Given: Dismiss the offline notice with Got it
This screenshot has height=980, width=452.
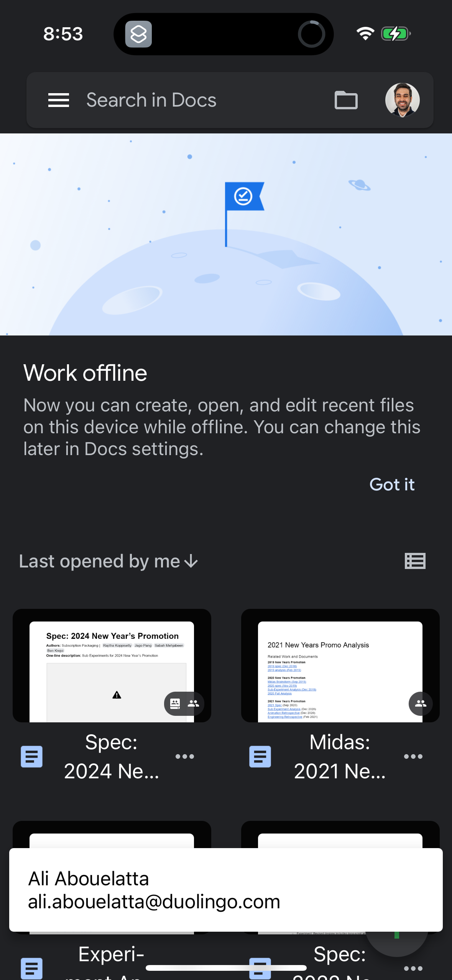Looking at the screenshot, I should click(x=392, y=485).
